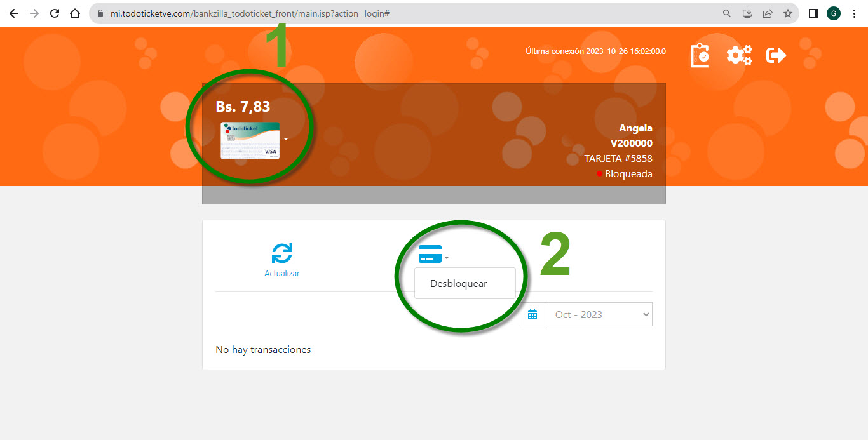Open the browser three-dot menu
This screenshot has height=440, width=868.
click(854, 13)
